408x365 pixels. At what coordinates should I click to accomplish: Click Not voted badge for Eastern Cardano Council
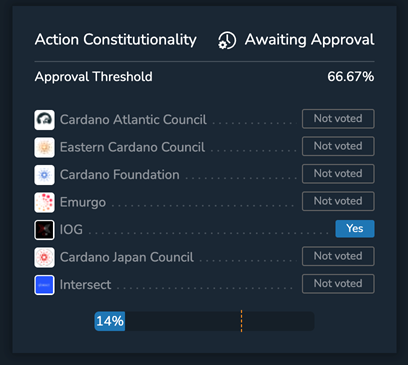(x=338, y=146)
